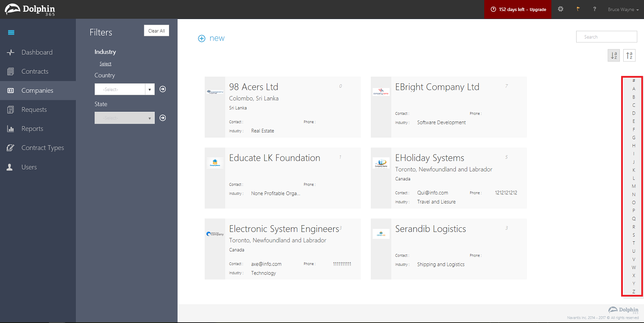
Task: Sort companies in descending order
Action: click(629, 55)
